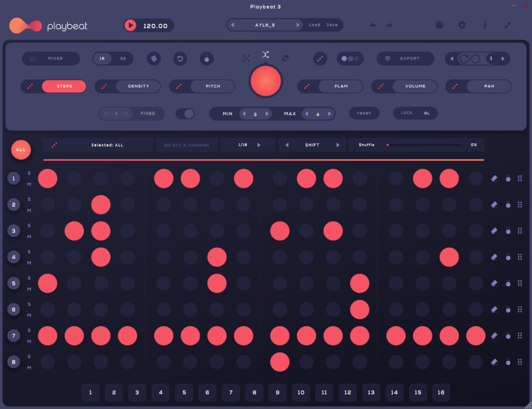This screenshot has width=532, height=409.
Task: Lock channel 3 using its lock icon
Action: tap(508, 231)
